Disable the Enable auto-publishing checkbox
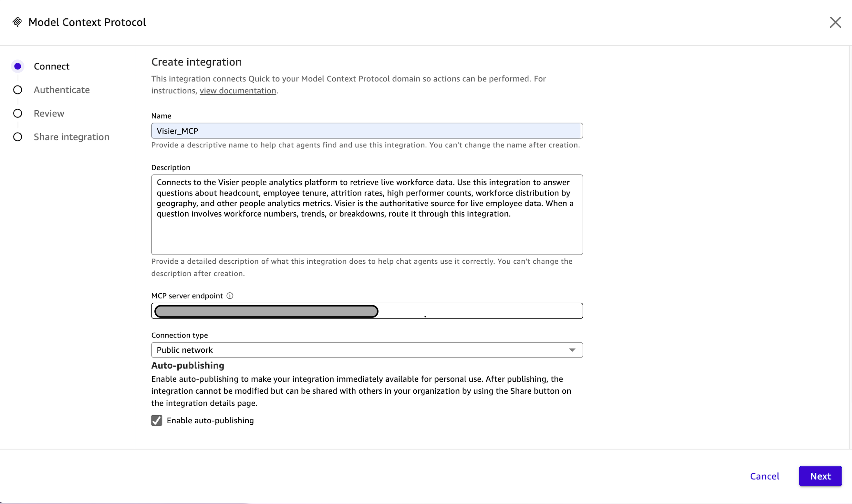The image size is (852, 504). (156, 420)
